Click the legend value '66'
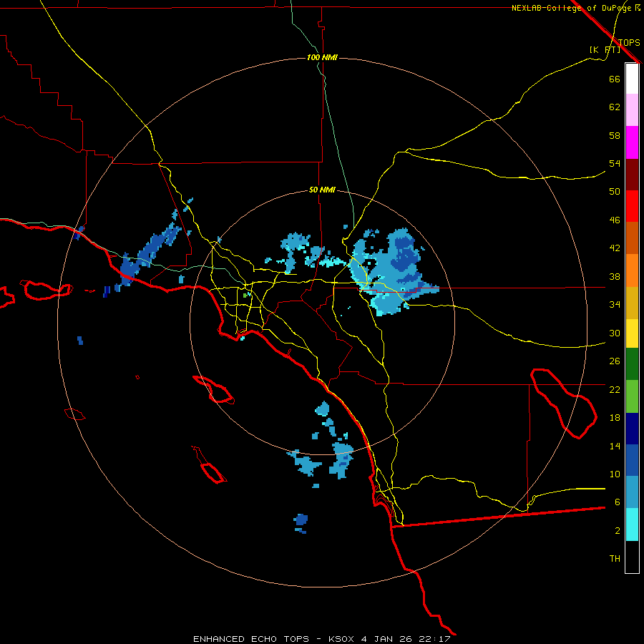 [x=615, y=79]
